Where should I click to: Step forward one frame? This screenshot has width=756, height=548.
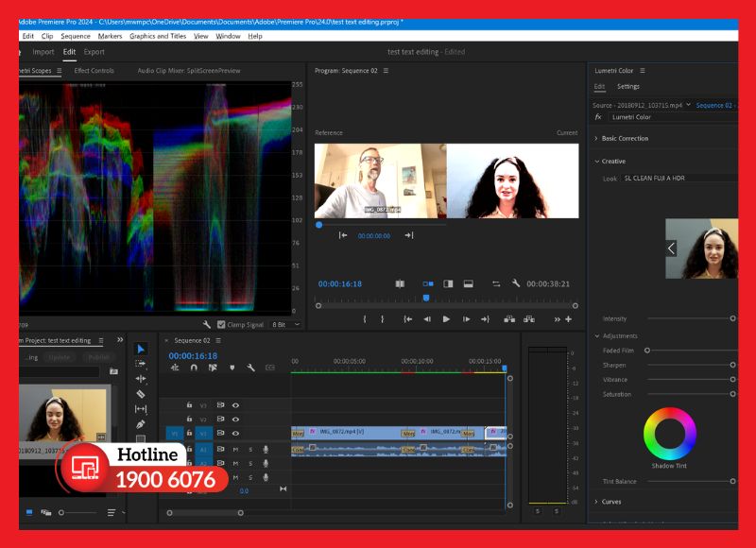[x=466, y=319]
